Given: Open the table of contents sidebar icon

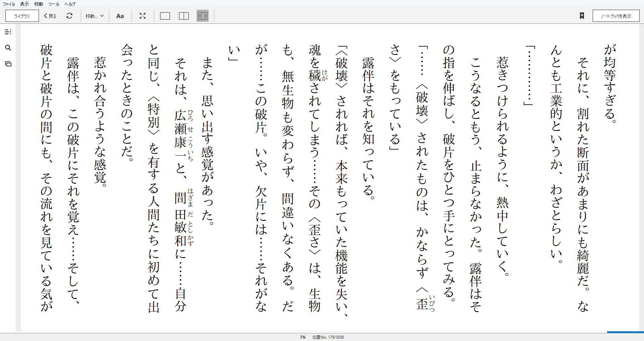Looking at the screenshot, I should point(8,32).
